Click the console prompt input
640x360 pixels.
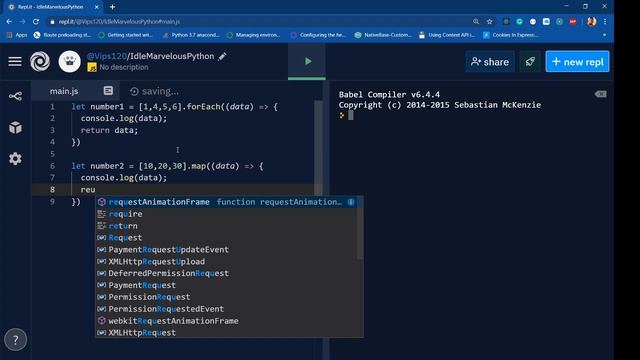tap(351, 116)
